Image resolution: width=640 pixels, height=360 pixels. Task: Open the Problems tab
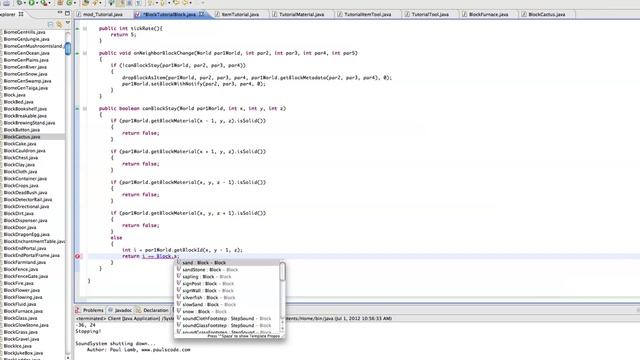[x=93, y=310]
